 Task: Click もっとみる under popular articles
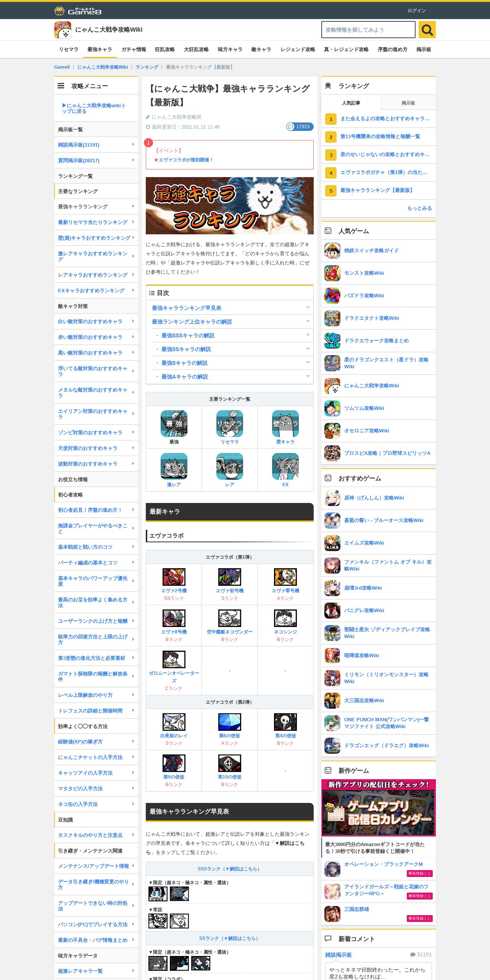click(x=420, y=208)
